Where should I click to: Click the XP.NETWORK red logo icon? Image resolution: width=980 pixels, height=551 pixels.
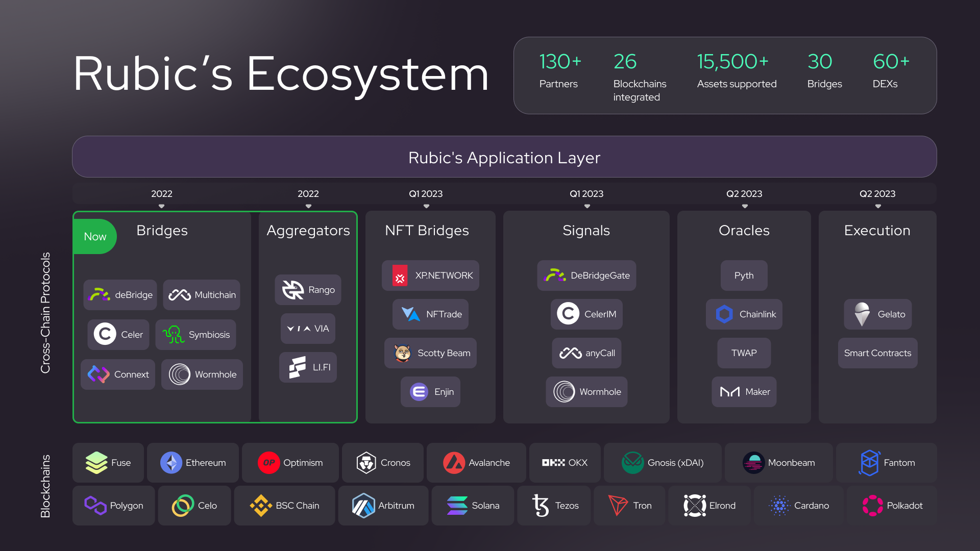pyautogui.click(x=400, y=275)
